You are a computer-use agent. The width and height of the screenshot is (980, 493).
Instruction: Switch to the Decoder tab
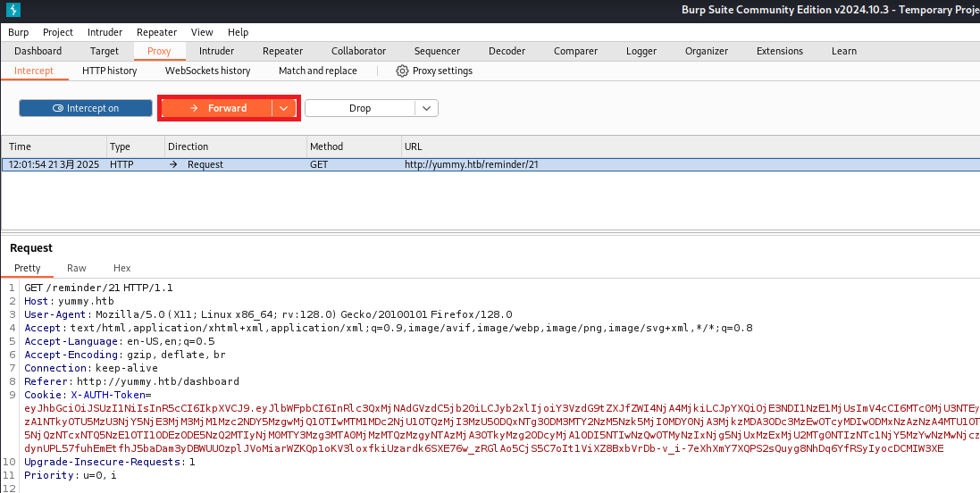click(x=507, y=51)
